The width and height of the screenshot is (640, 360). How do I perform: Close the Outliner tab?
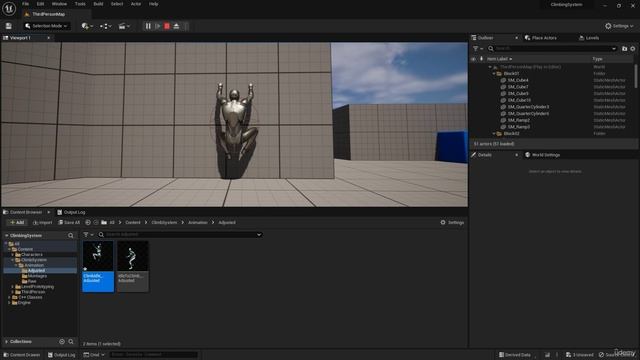(x=516, y=38)
